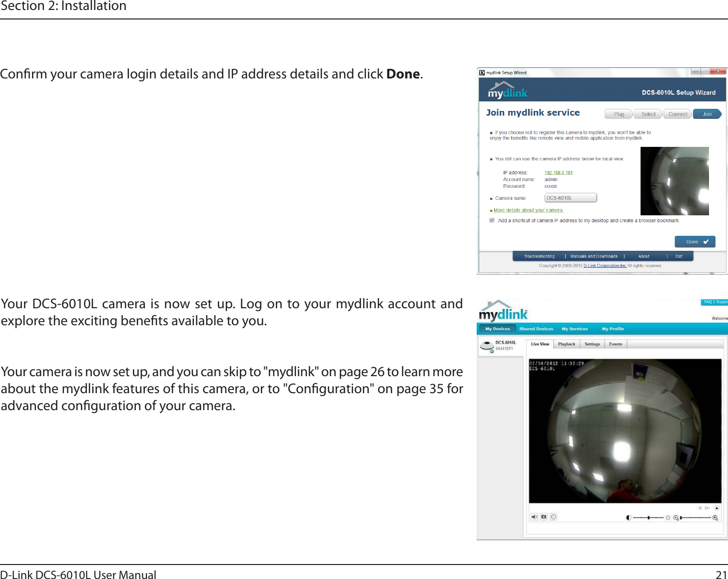Image resolution: width=728 pixels, height=579 pixels.
Task: Close the mydlink Setup Wizard window
Action: point(718,71)
